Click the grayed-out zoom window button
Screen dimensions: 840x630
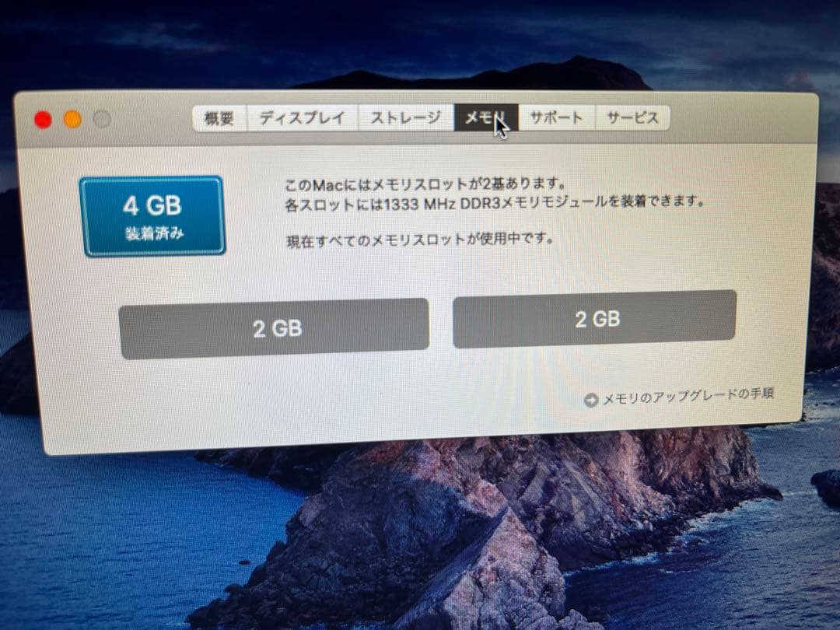(x=102, y=119)
